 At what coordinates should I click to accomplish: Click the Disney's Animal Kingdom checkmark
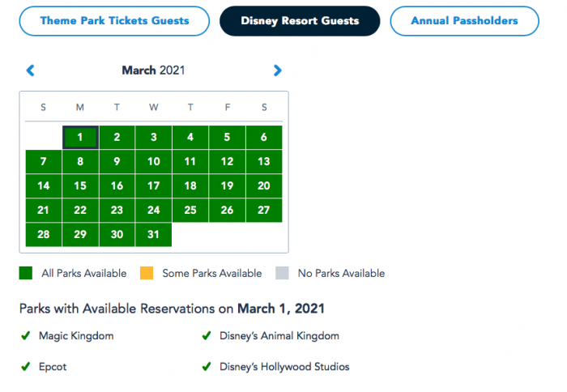(206, 335)
